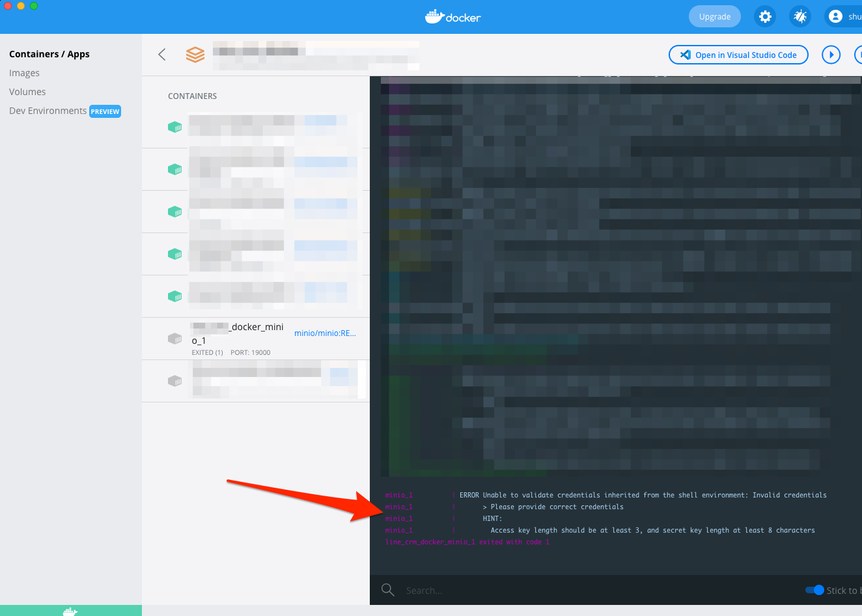The height and width of the screenshot is (616, 862).
Task: Open the Images section in the sidebar
Action: [x=24, y=72]
